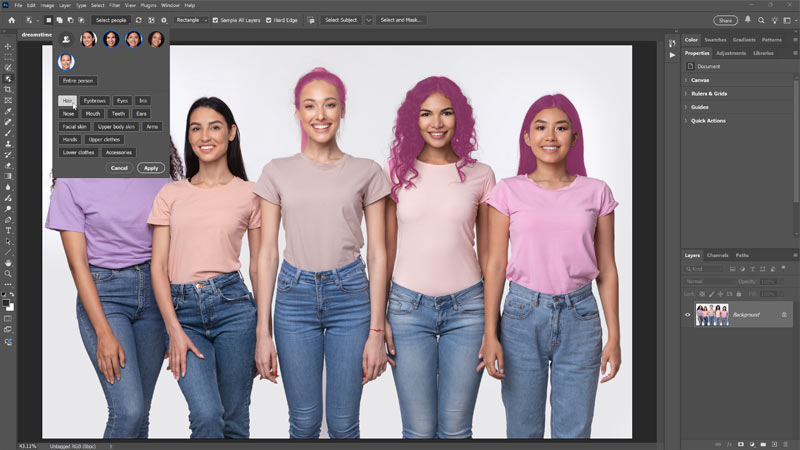
Task: Select the Spot Healing Brush tool
Action: click(x=8, y=122)
